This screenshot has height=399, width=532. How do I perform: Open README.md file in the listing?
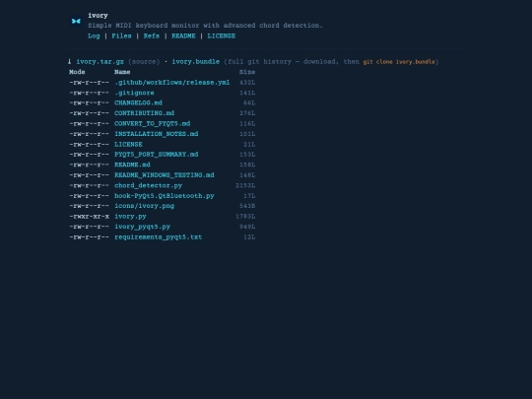pyautogui.click(x=132, y=165)
